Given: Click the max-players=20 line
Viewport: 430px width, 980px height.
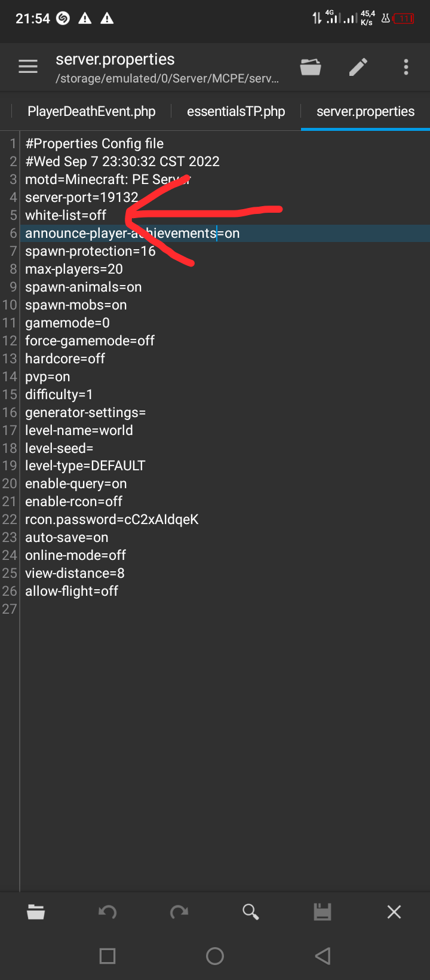Looking at the screenshot, I should tap(74, 269).
